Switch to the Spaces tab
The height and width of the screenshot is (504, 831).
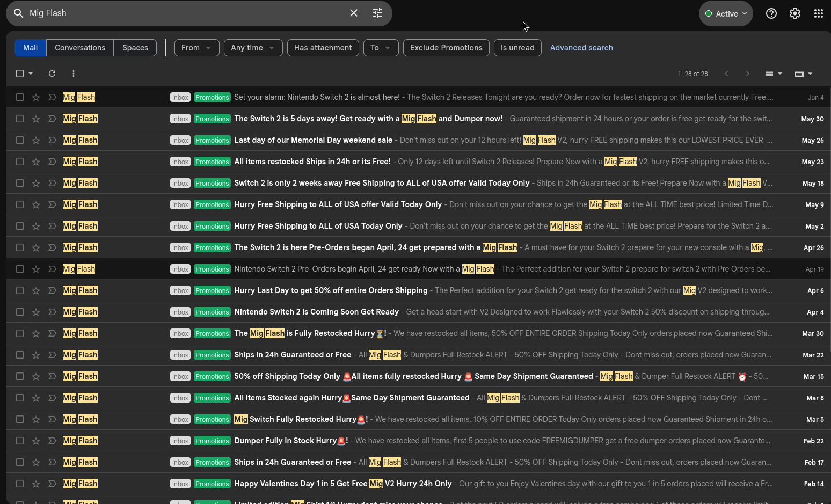point(135,48)
